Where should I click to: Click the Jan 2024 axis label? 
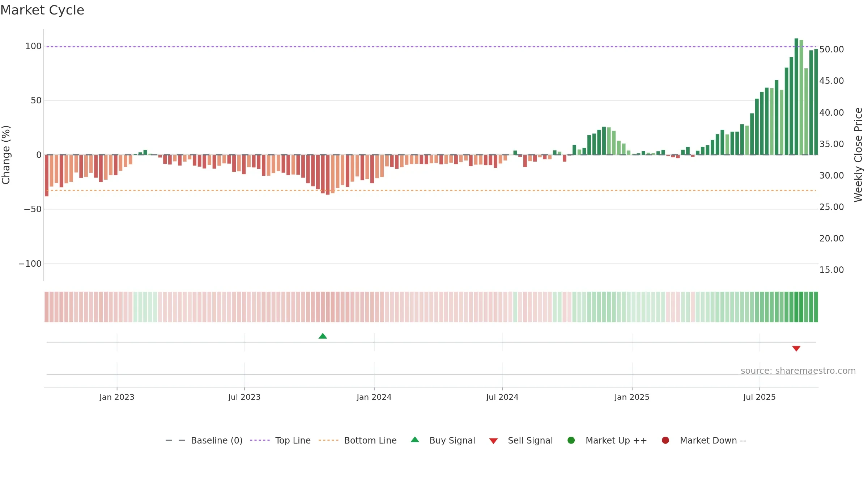click(x=374, y=397)
